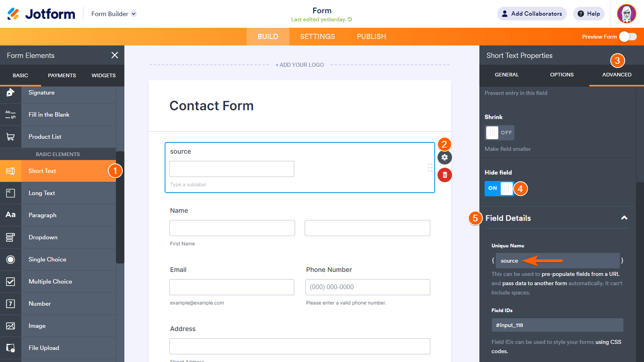Click the Add Collaborators button
Viewport: 644px width, 362px height.
[532, 14]
